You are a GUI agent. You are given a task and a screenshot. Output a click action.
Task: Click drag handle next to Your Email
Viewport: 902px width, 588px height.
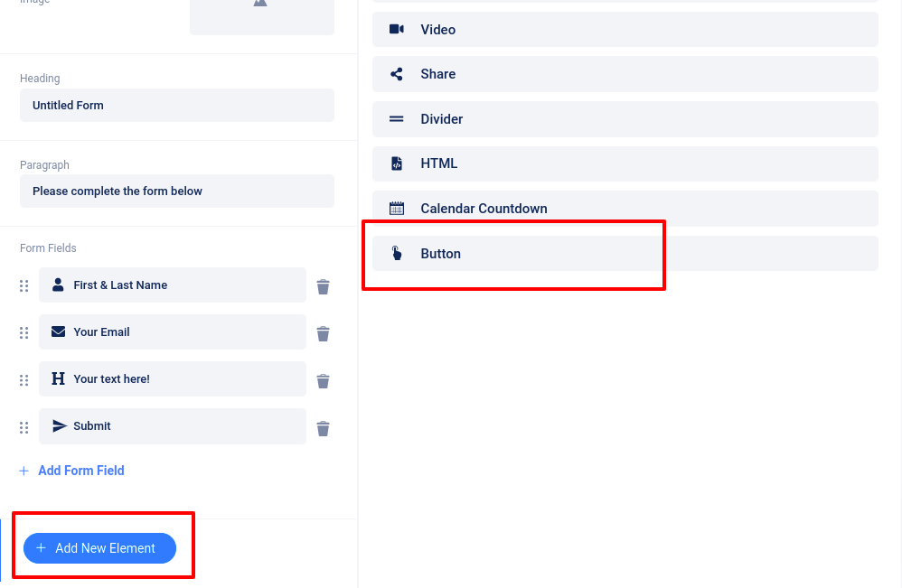[x=24, y=332]
